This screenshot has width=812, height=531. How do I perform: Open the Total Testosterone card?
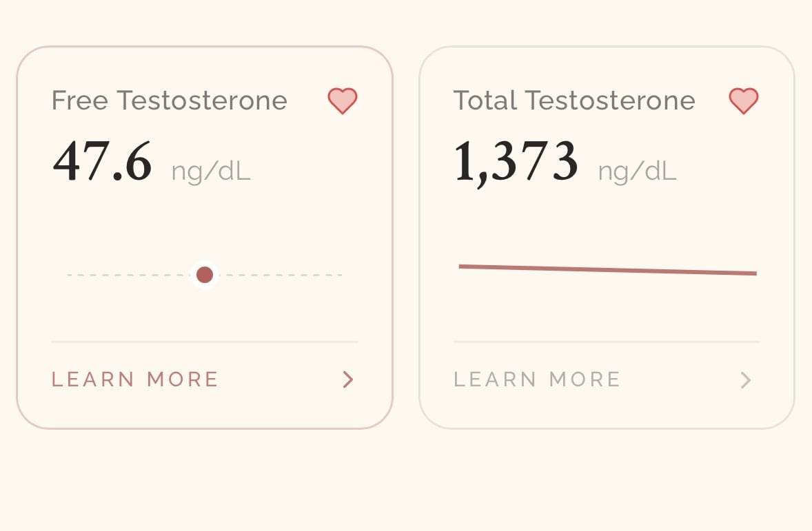click(x=607, y=238)
